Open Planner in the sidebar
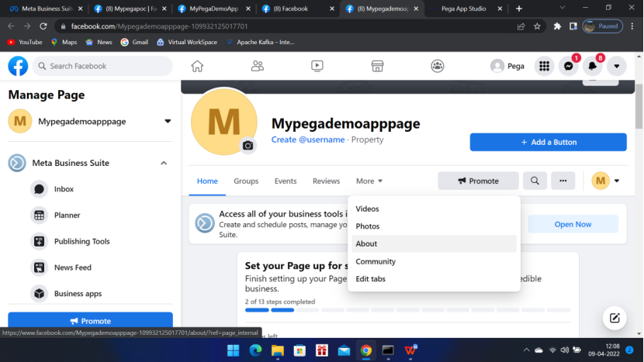 tap(67, 215)
